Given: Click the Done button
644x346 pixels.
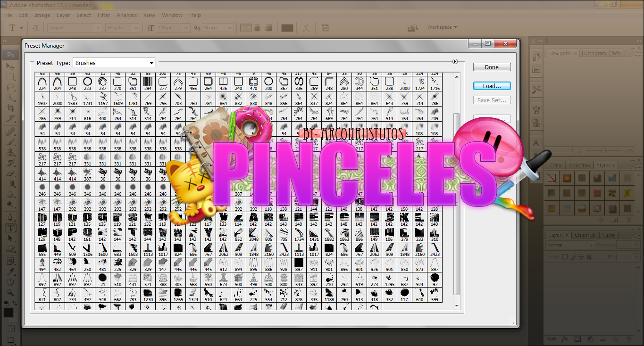Looking at the screenshot, I should coord(492,67).
